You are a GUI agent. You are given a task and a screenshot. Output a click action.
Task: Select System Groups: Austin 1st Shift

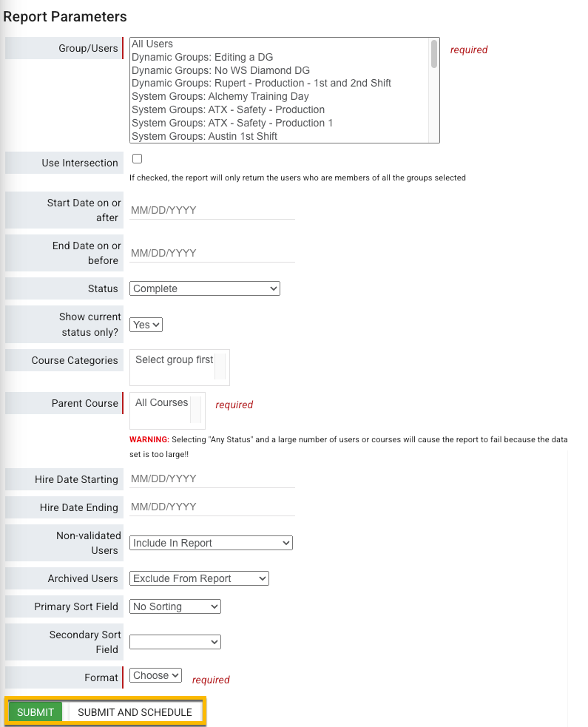(x=204, y=136)
